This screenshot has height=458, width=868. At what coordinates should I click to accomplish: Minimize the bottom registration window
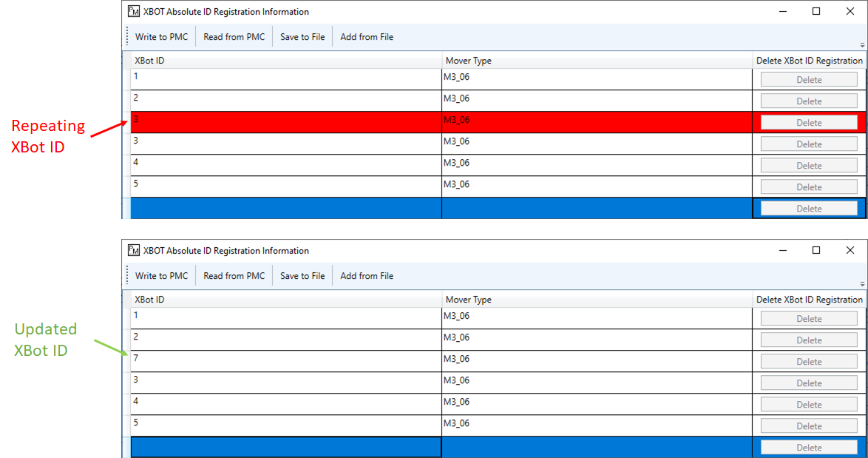point(782,251)
